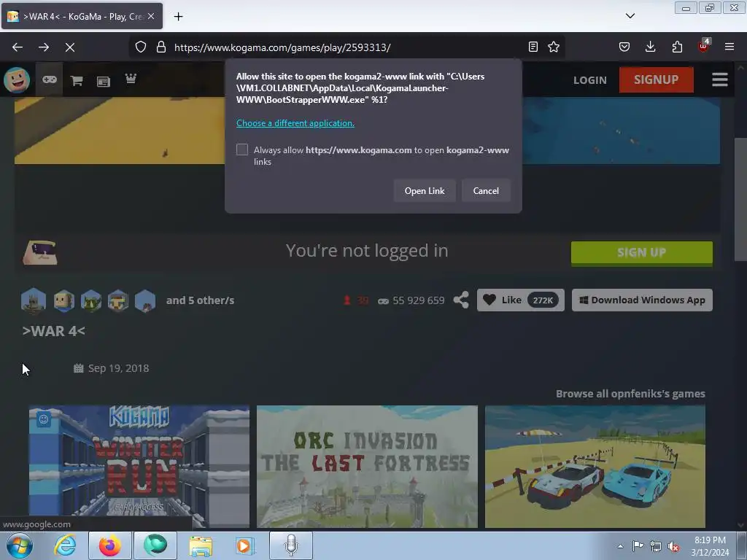Click the first player avatar in list
This screenshot has height=560, width=747.
coord(34,300)
